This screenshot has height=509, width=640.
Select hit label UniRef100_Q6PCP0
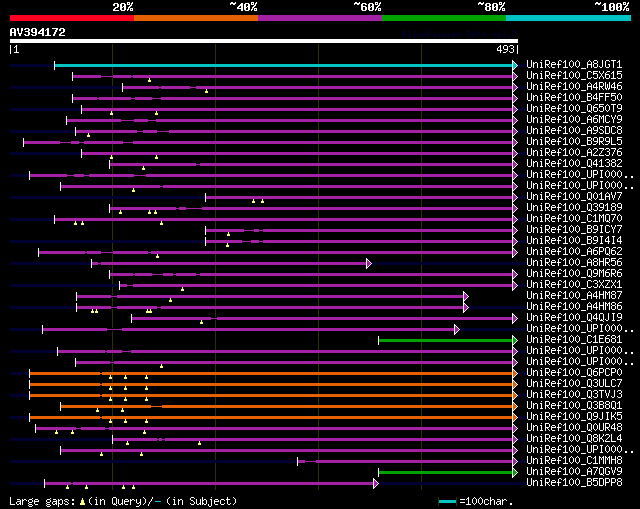pyautogui.click(x=574, y=373)
